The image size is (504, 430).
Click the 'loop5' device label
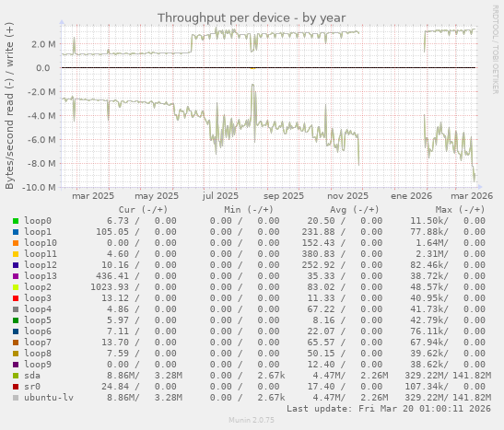click(x=38, y=320)
